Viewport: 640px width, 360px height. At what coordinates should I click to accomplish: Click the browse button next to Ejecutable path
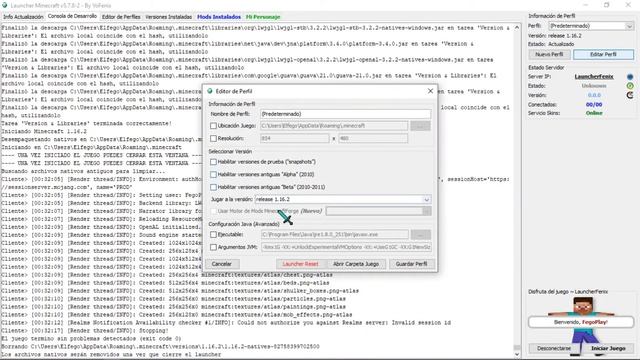[420, 235]
